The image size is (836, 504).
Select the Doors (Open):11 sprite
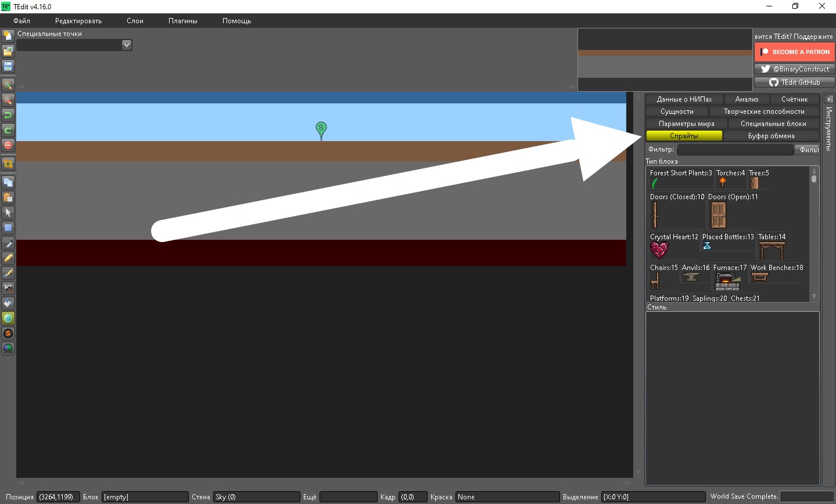coord(733,211)
